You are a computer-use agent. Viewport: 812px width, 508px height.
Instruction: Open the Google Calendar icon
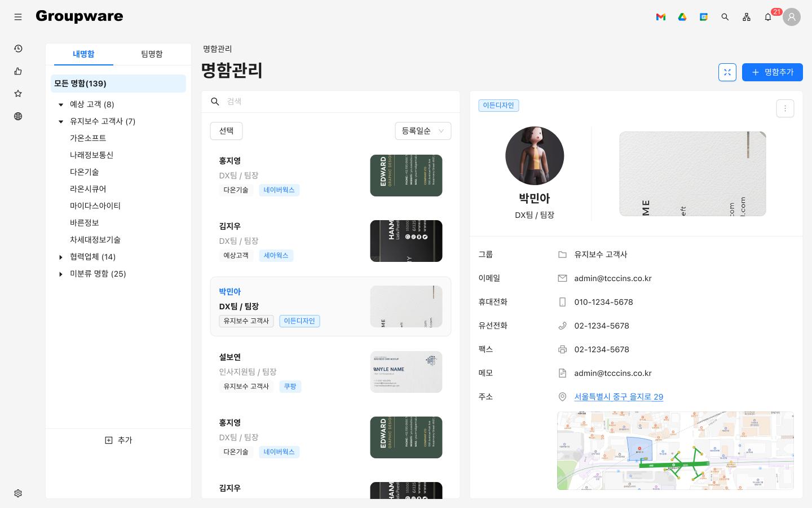(x=704, y=17)
